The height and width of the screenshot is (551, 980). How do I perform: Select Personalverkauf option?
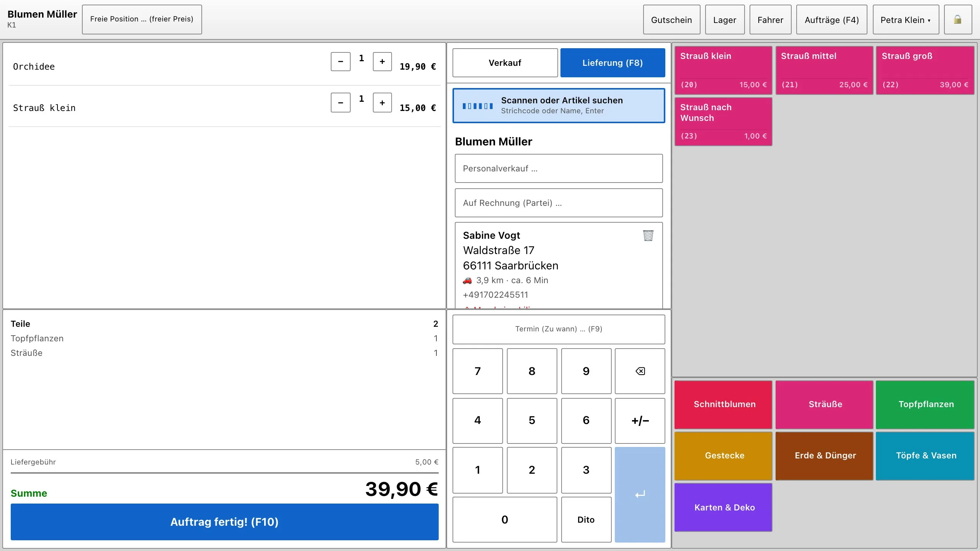(559, 168)
